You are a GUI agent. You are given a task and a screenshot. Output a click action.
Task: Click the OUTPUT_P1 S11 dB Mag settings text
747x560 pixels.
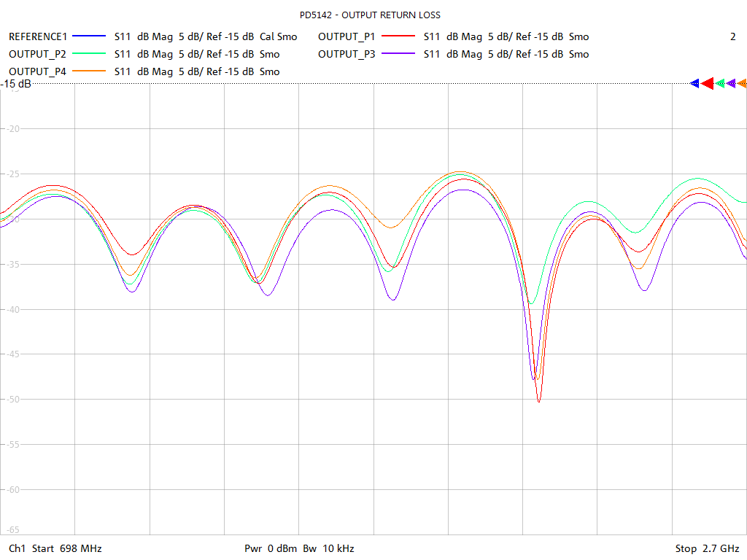pyautogui.click(x=506, y=36)
